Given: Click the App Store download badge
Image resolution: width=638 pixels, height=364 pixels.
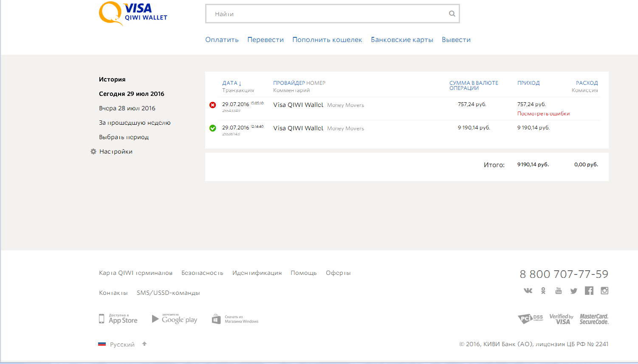Looking at the screenshot, I should tap(119, 319).
